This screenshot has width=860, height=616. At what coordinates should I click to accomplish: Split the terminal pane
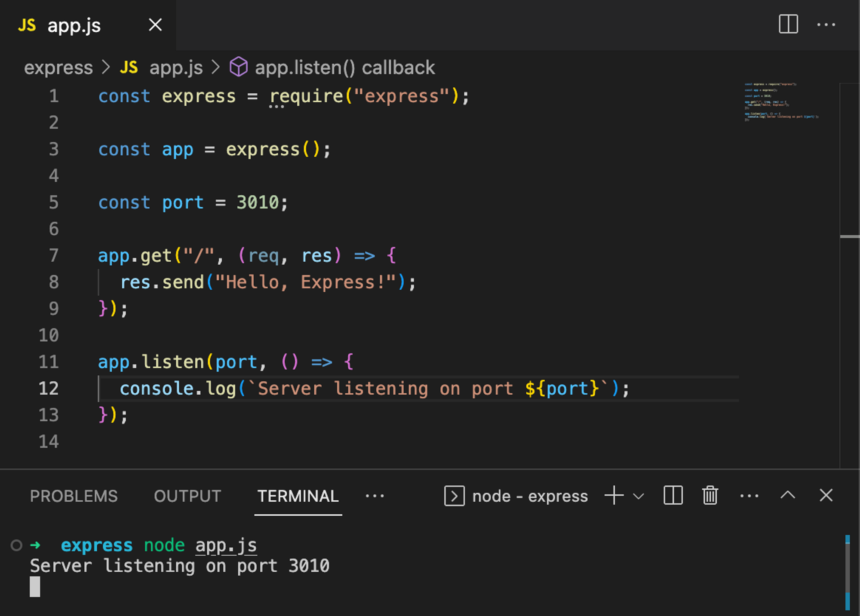[673, 496]
